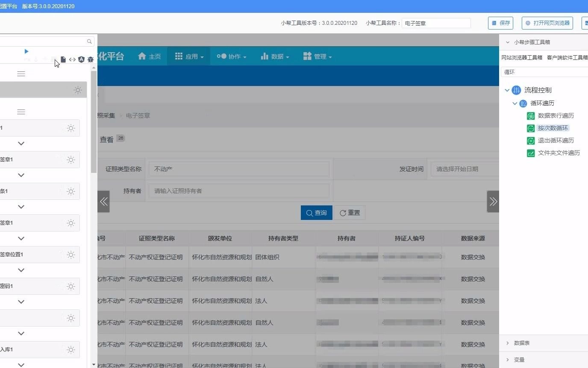The width and height of the screenshot is (588, 368).
Task: Click the 查询 search button
Action: tap(317, 213)
